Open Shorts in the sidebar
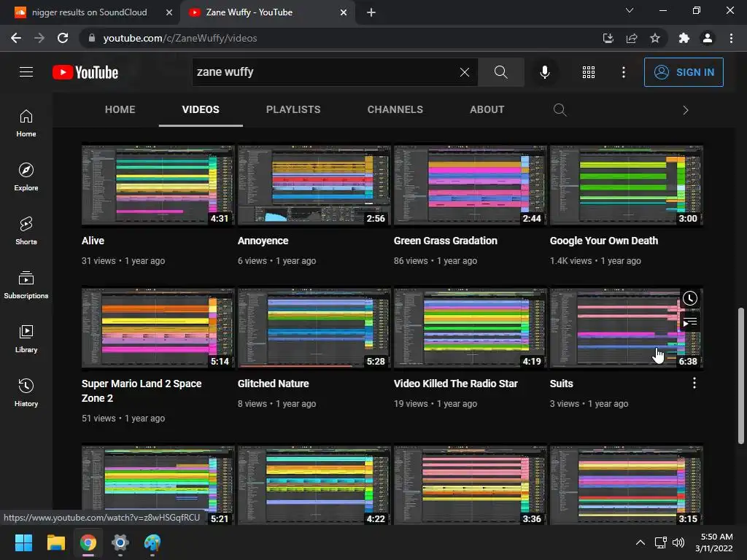747x560 pixels. [26, 231]
